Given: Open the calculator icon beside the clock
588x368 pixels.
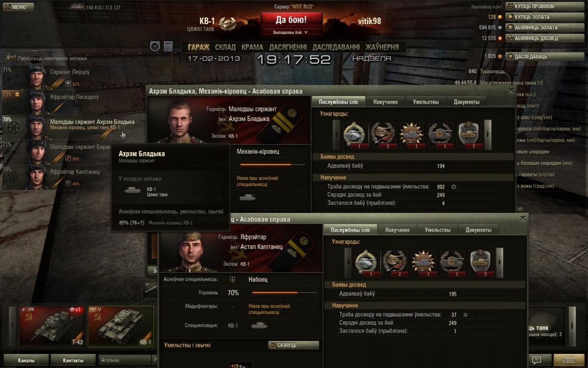Looking at the screenshot, I should pyautogui.click(x=169, y=46).
